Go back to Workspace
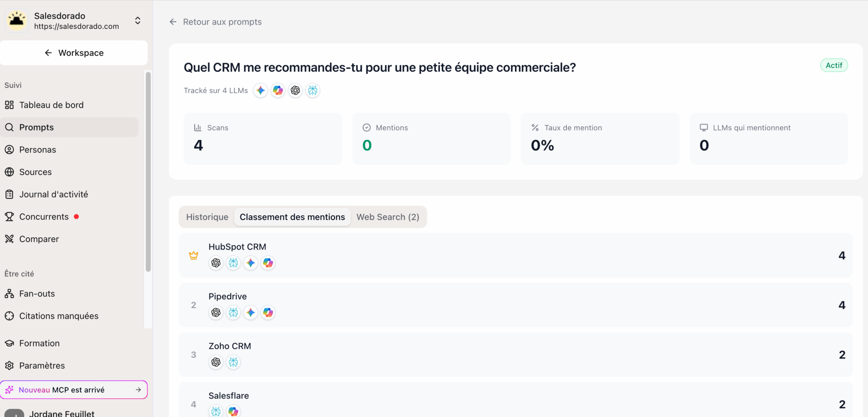 click(x=74, y=53)
